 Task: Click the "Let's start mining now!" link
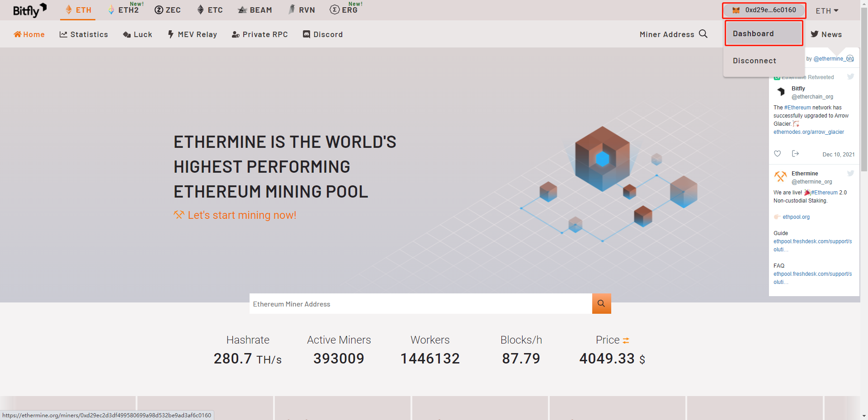[x=235, y=215]
